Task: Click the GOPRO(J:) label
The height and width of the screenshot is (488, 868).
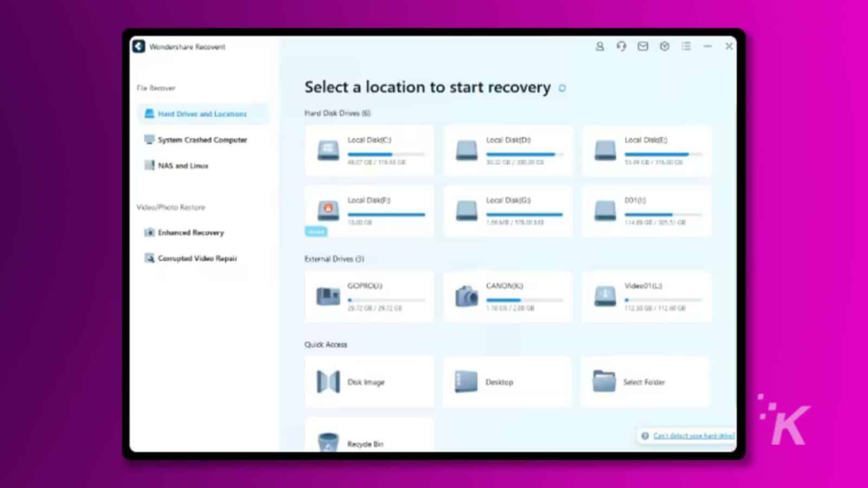Action: (365, 286)
